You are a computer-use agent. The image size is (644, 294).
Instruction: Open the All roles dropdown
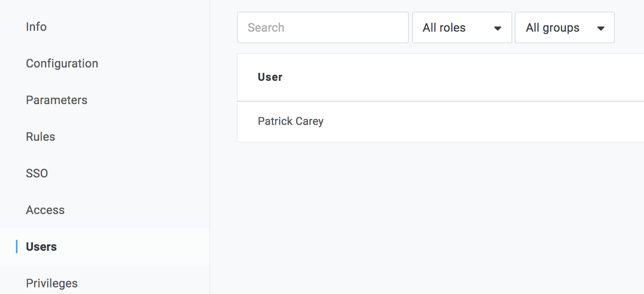click(462, 28)
